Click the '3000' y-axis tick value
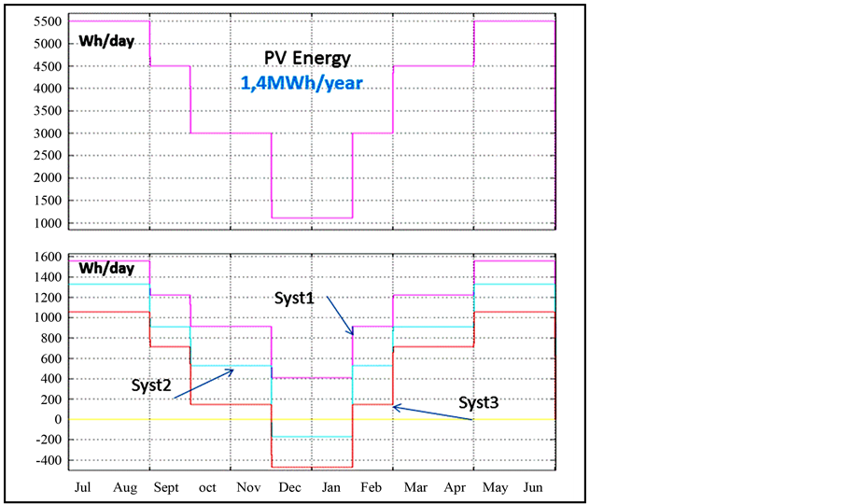 [48, 133]
